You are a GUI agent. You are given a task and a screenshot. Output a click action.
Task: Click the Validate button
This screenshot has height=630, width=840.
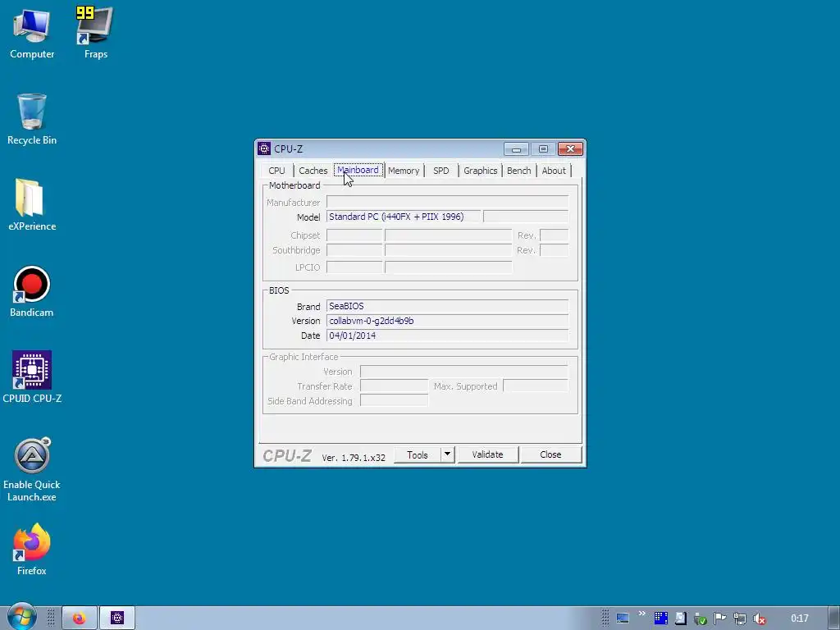(487, 454)
